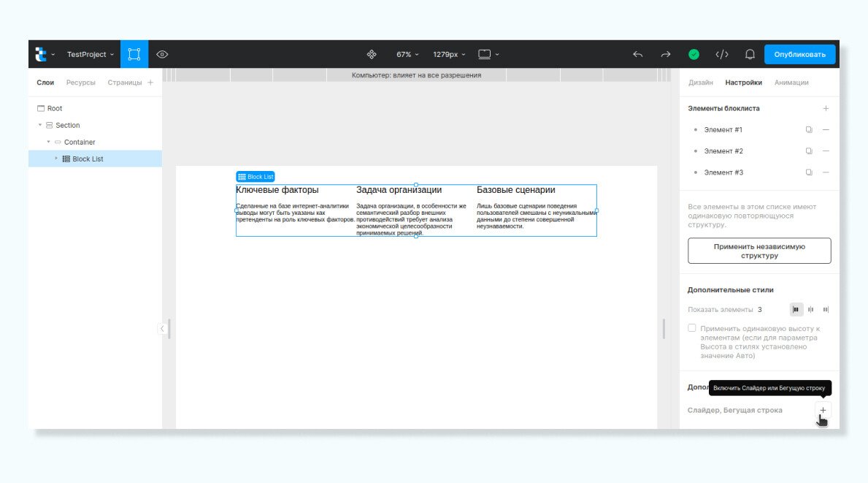Switch to the Страницы tab

tap(125, 83)
